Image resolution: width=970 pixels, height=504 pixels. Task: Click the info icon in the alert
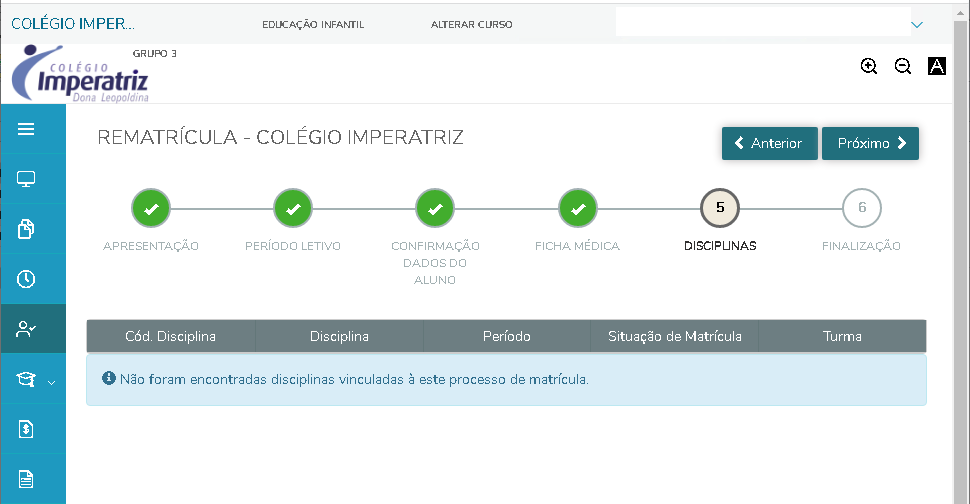[109, 378]
